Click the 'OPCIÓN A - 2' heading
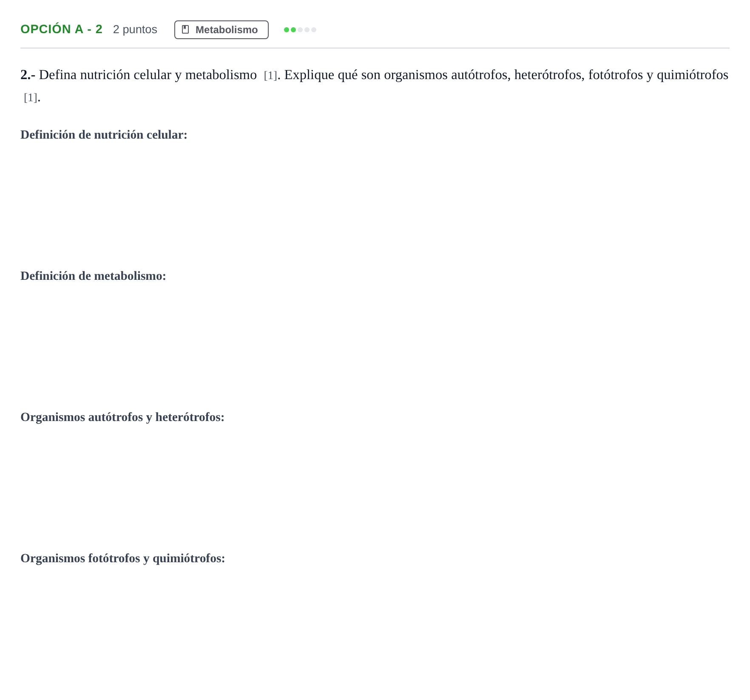This screenshot has width=750, height=700. tap(62, 29)
